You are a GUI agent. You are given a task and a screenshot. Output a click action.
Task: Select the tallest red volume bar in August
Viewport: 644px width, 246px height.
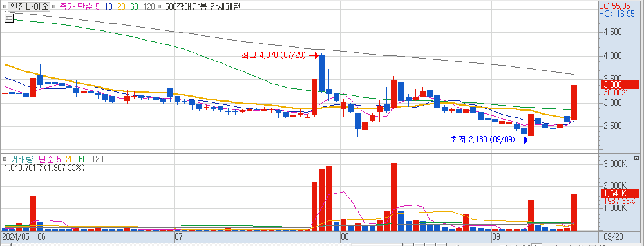393,196
